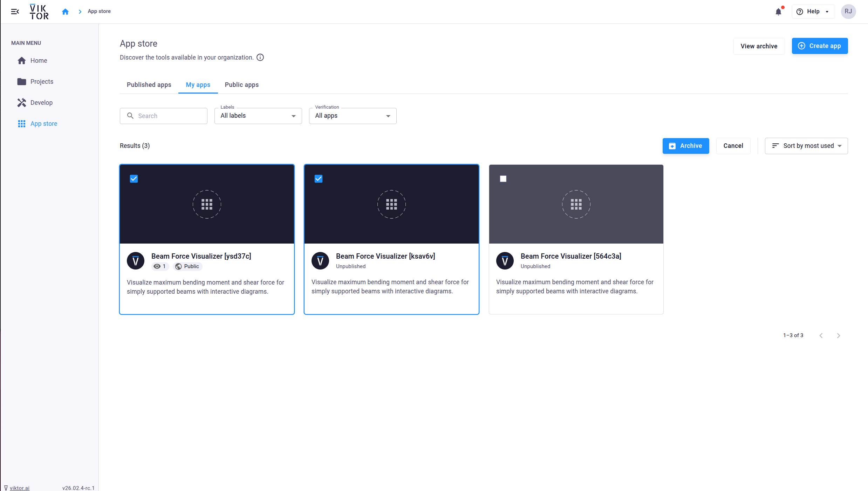Screen dimensions: 868x491
Task: Open the RJ user avatar menu
Action: (848, 12)
